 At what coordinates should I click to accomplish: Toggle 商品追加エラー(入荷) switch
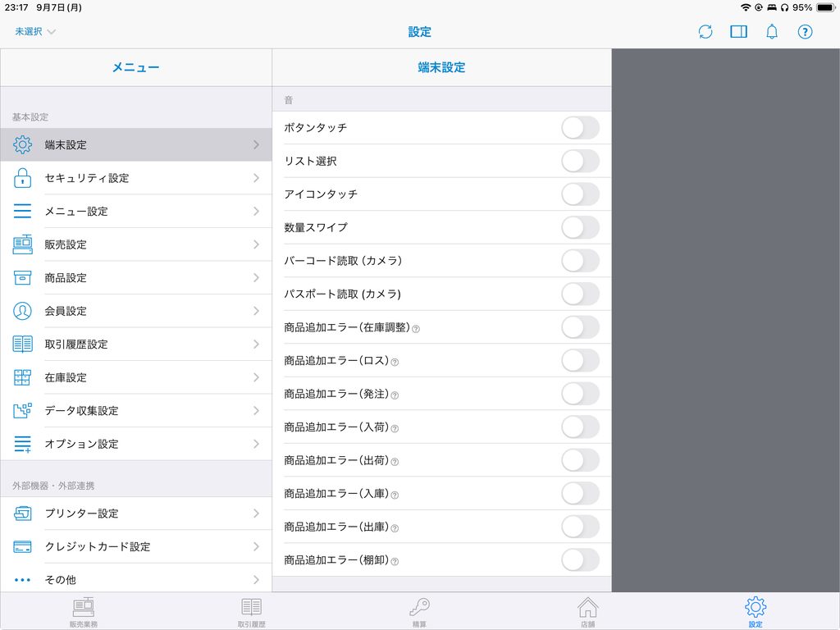pyautogui.click(x=580, y=427)
